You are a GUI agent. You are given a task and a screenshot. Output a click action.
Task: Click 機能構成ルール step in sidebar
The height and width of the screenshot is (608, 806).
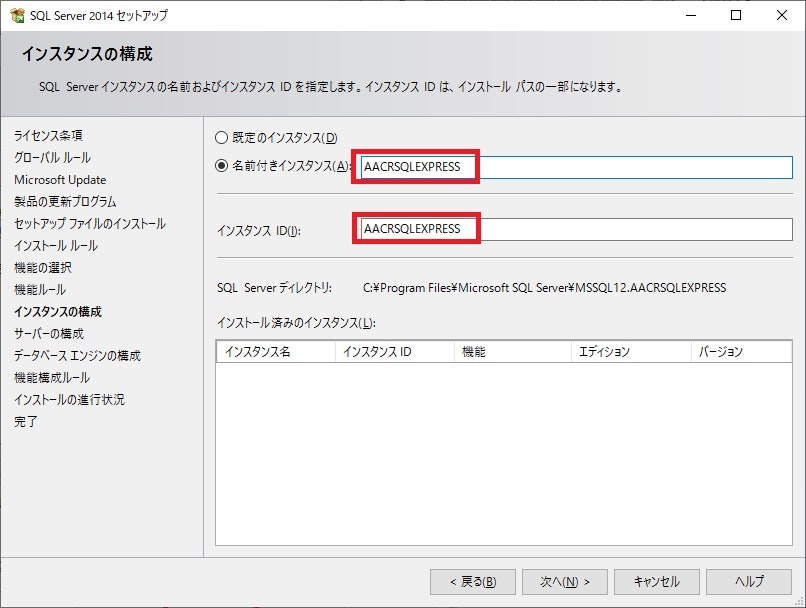(52, 378)
